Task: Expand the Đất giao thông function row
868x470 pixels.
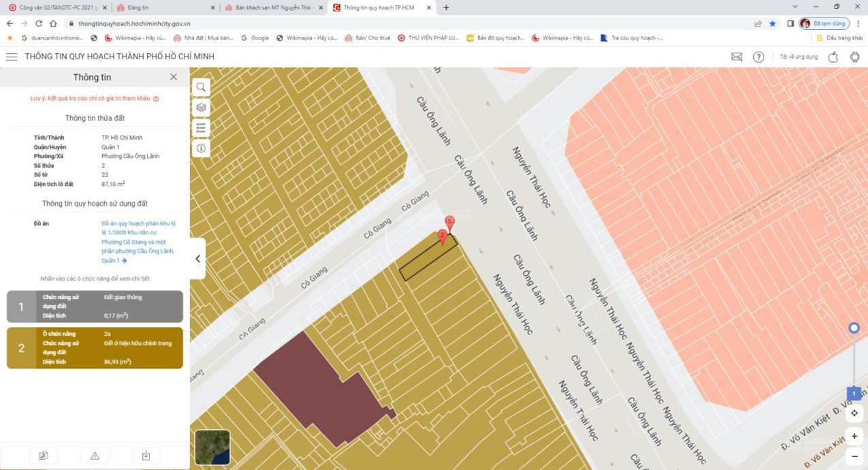Action: pos(95,307)
